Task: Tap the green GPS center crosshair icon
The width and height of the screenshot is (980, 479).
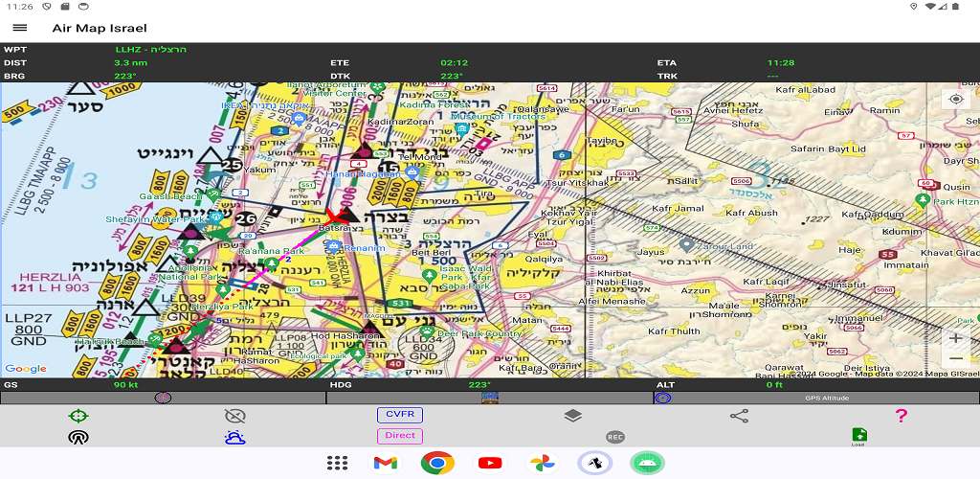Action: [x=78, y=415]
